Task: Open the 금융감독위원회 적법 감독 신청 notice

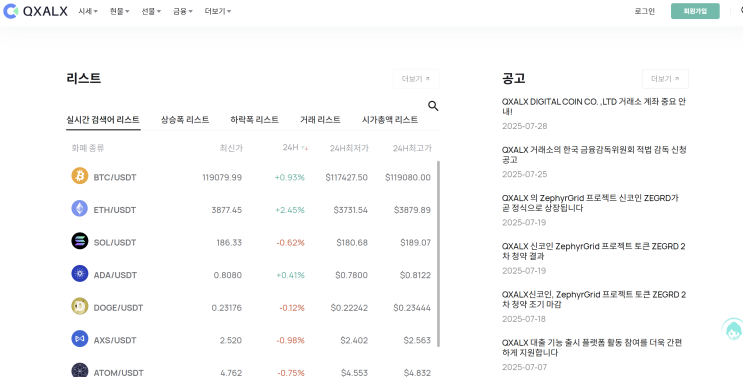Action: pyautogui.click(x=594, y=155)
